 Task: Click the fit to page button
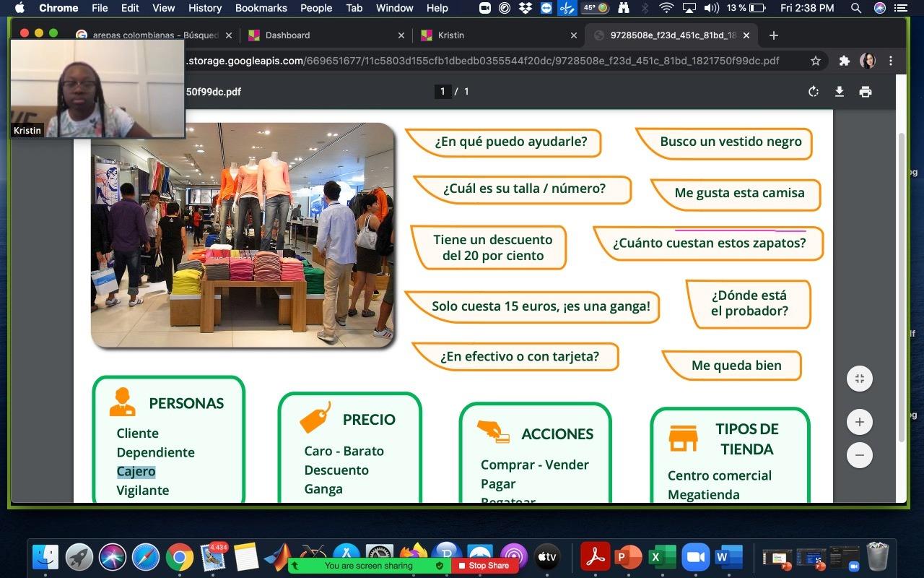click(x=859, y=379)
